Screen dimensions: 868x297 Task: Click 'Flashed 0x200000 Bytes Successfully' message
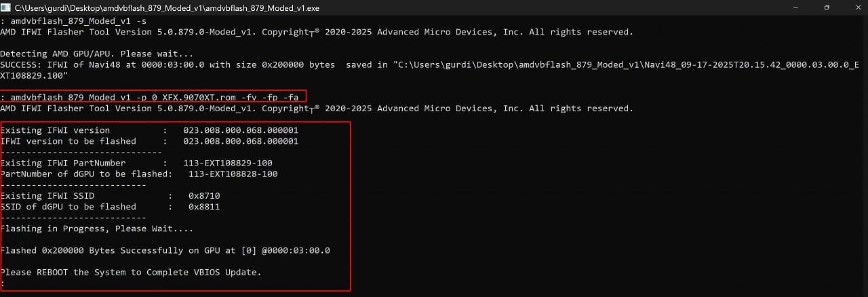165,250
